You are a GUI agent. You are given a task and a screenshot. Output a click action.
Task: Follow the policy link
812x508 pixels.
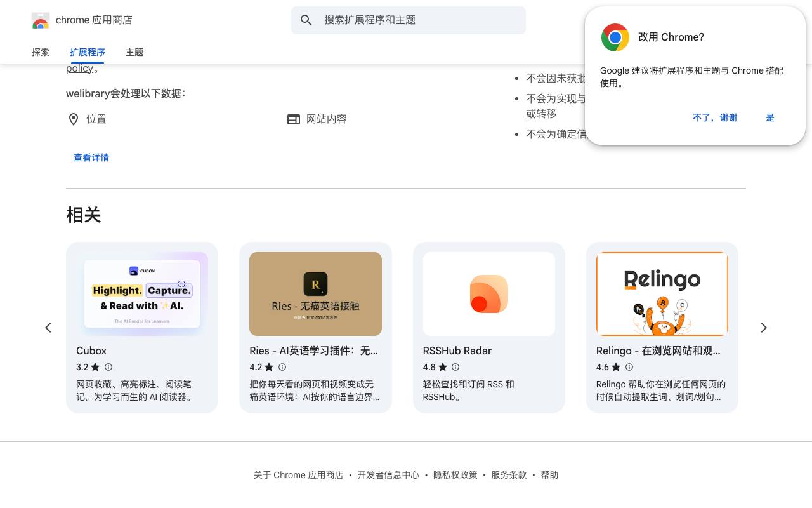pos(79,68)
